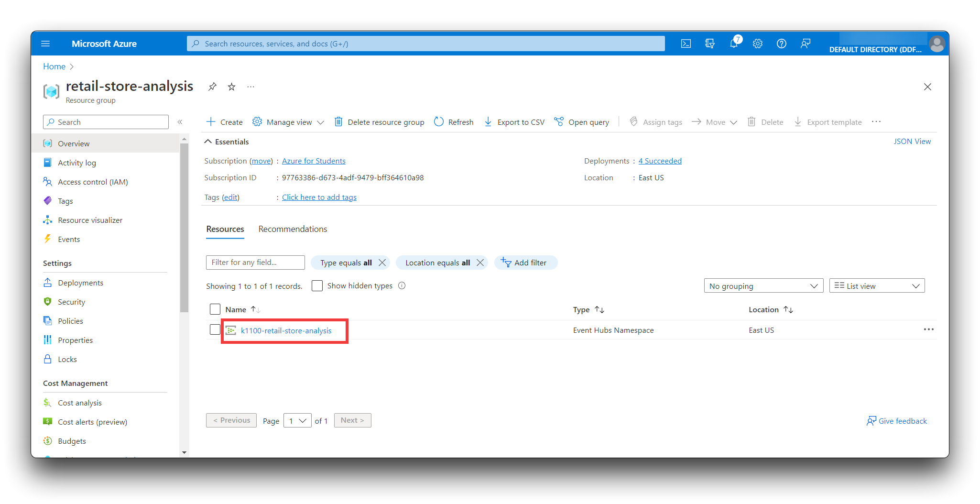Click Give feedback link
Viewport: 980px width, 504px height.
pyautogui.click(x=897, y=421)
